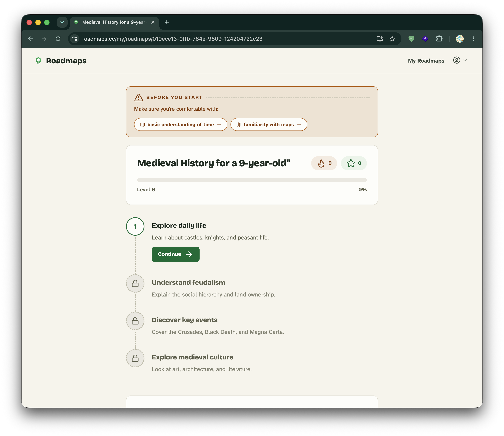Click lock icon for Explore medieval culture
Viewport: 504px width, 436px height.
coord(135,358)
